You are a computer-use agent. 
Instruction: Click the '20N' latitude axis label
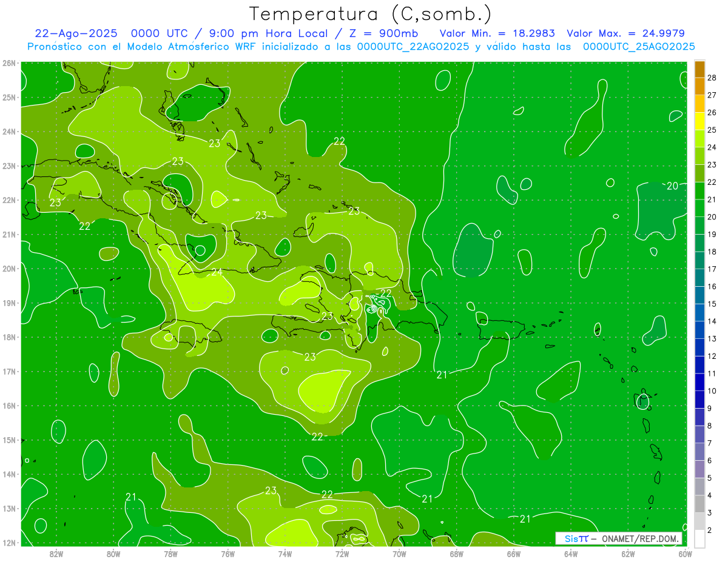pyautogui.click(x=8, y=269)
